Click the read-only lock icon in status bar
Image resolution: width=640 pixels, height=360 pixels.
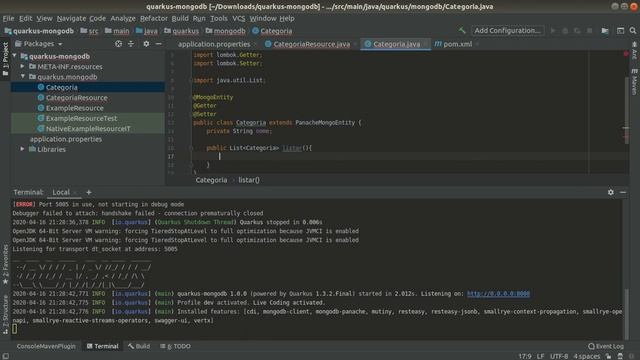608,356
